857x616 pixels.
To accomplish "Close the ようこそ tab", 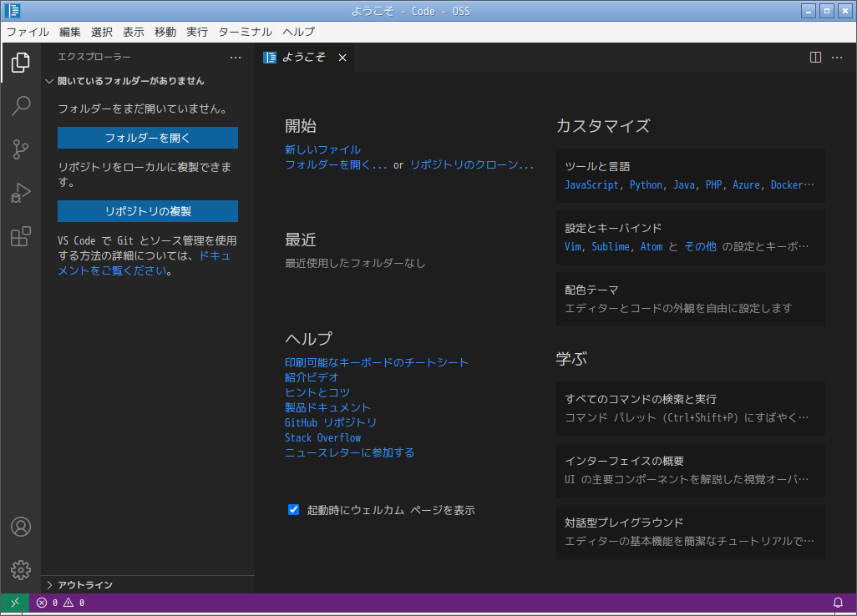I will point(342,58).
